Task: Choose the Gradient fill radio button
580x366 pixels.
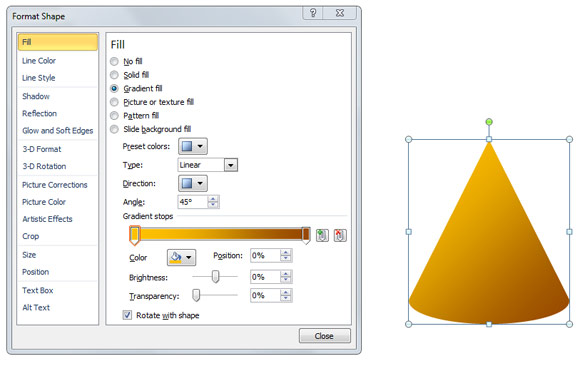Action: [x=114, y=88]
